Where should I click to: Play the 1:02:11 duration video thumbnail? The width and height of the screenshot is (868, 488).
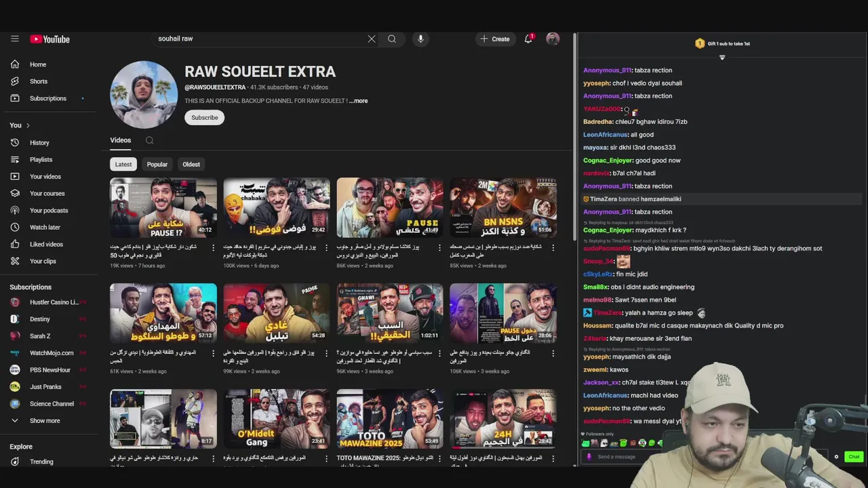tap(390, 313)
